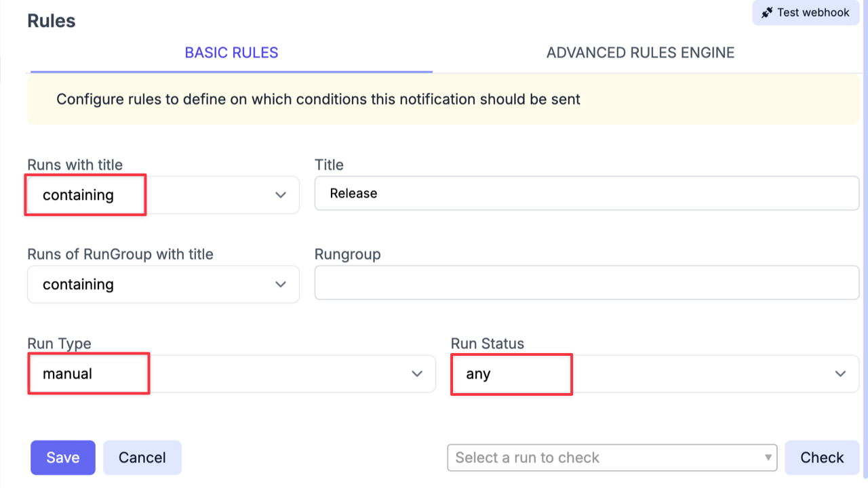This screenshot has width=868, height=488.
Task: Open the 'Select a run to check' dropdown
Action: point(610,457)
